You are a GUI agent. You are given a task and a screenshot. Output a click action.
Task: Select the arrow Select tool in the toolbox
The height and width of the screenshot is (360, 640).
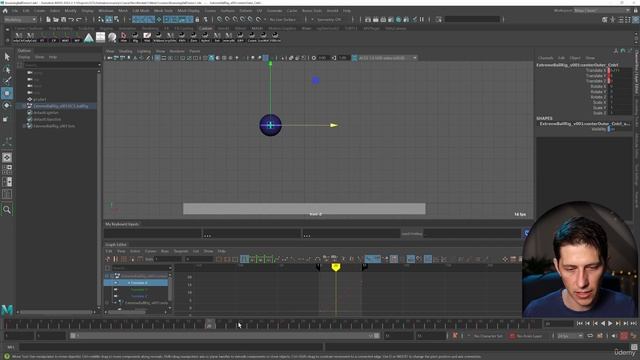(7, 57)
